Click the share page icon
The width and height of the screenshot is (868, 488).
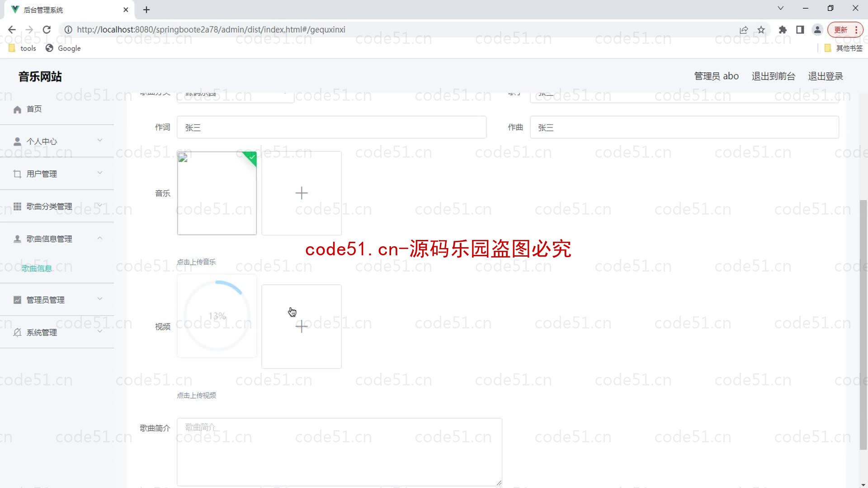744,30
